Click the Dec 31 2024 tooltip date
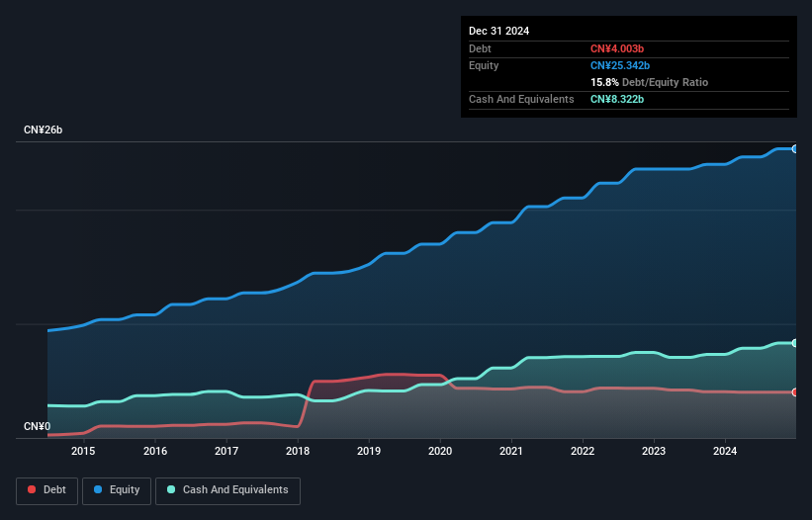Viewport: 812px width, 520px height. [498, 31]
